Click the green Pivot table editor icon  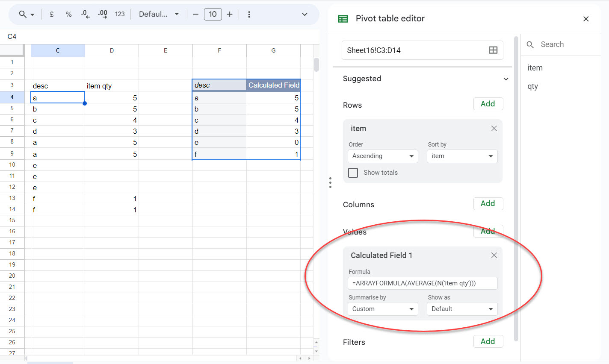tap(343, 18)
